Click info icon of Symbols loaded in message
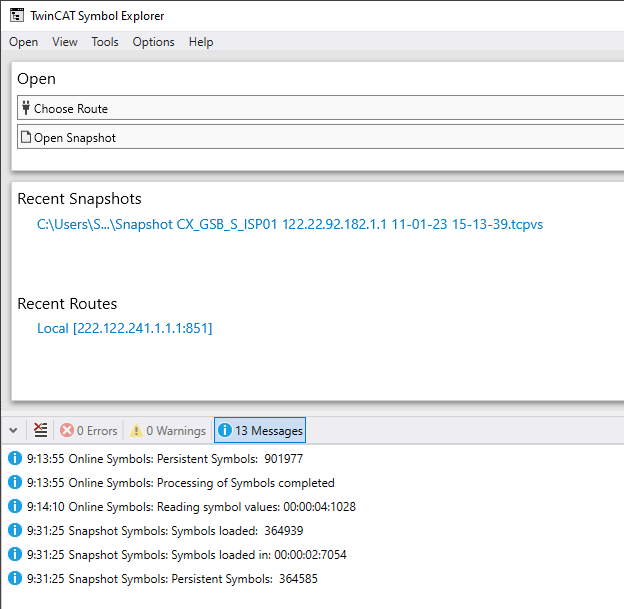This screenshot has height=609, width=624. tap(15, 554)
